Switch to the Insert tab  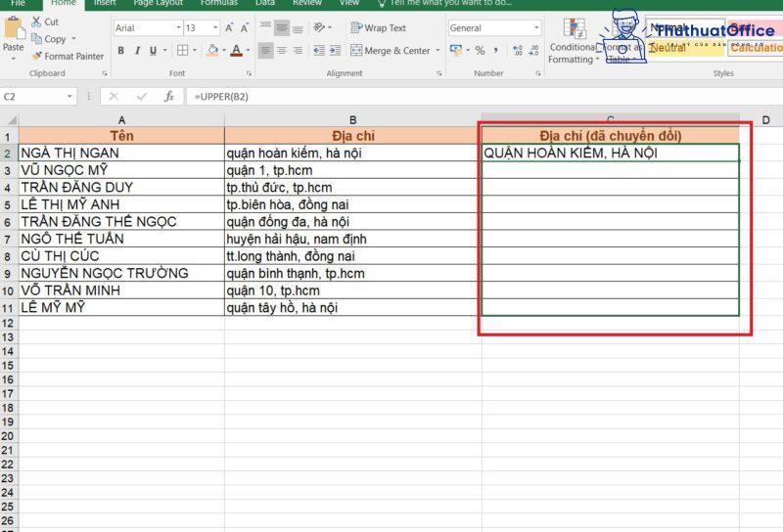[105, 3]
